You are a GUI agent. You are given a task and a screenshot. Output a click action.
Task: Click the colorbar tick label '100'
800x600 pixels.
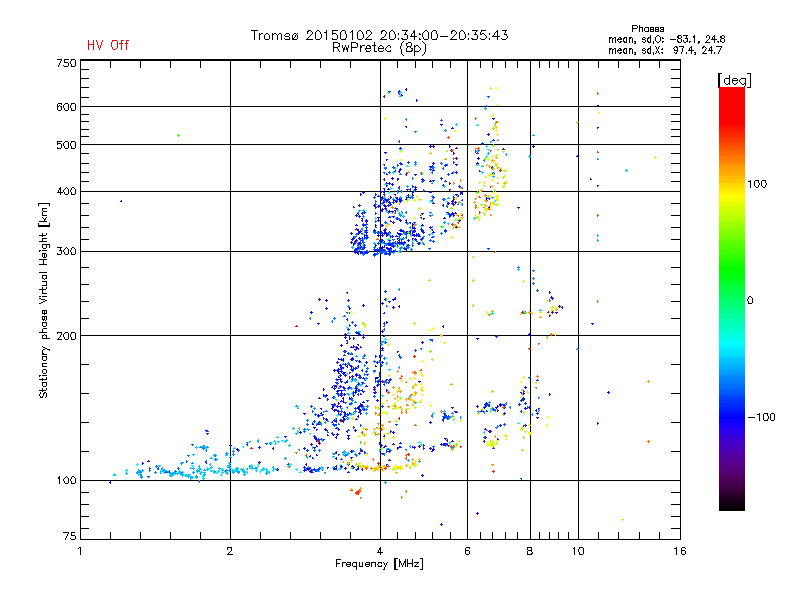[x=757, y=184]
